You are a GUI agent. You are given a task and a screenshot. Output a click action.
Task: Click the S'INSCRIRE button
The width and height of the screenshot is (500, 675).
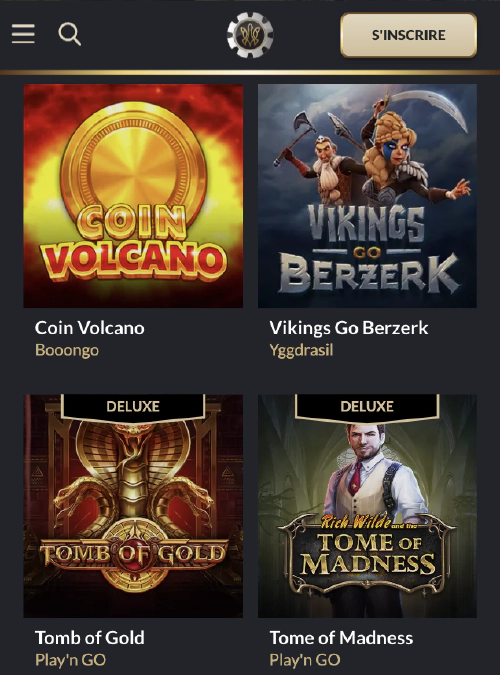[x=408, y=35]
